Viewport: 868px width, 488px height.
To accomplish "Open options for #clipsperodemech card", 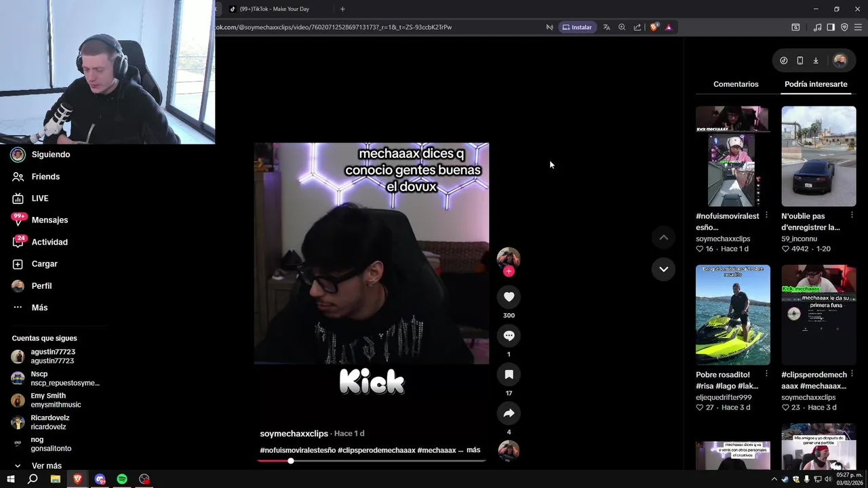I will 852,374.
